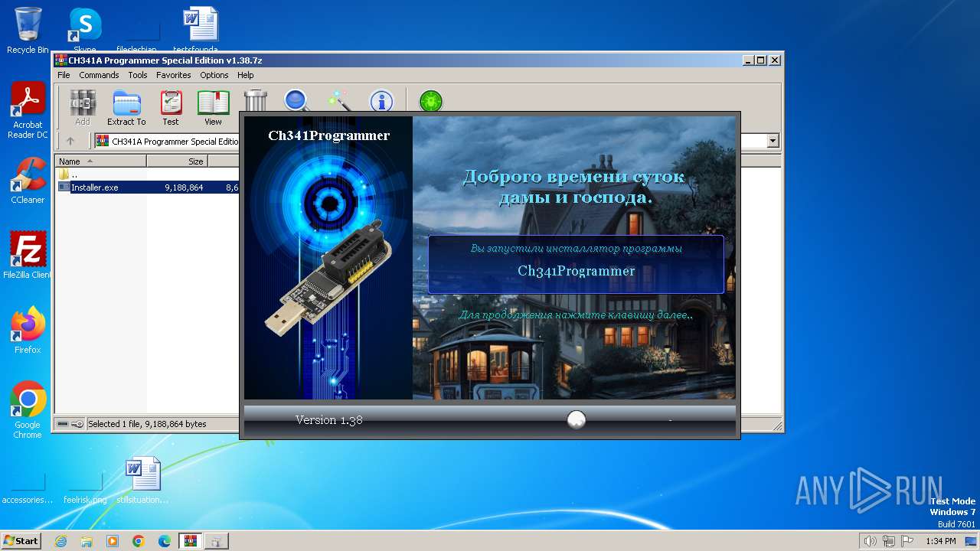Open the File menu

coord(64,75)
